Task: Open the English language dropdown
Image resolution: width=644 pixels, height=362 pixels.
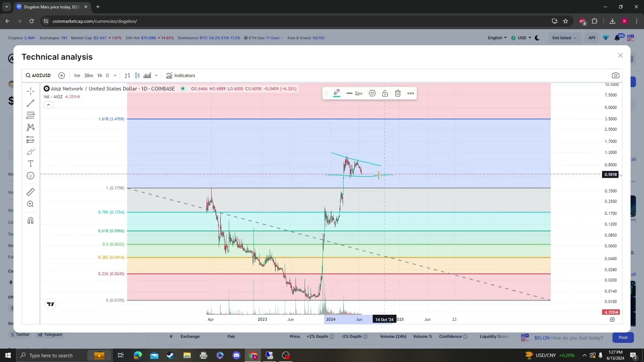Action: tap(497, 38)
